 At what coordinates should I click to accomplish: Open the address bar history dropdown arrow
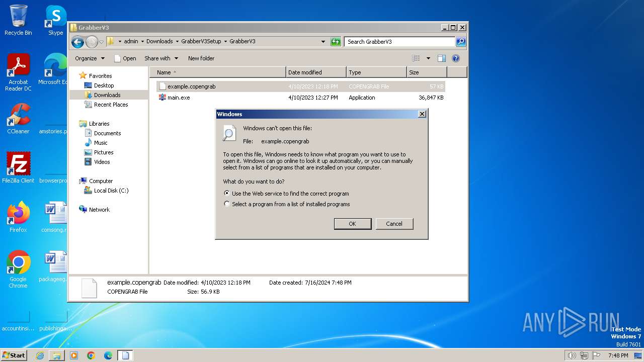(x=323, y=42)
